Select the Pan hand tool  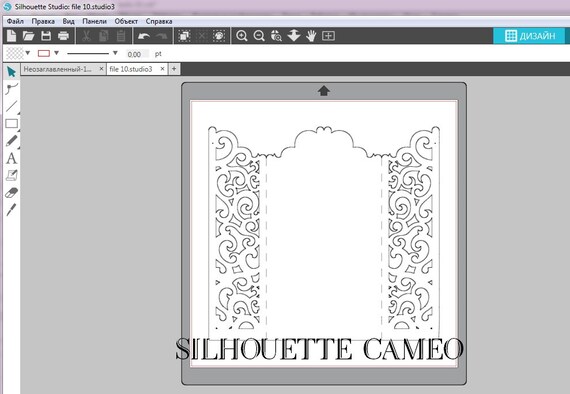[x=311, y=36]
